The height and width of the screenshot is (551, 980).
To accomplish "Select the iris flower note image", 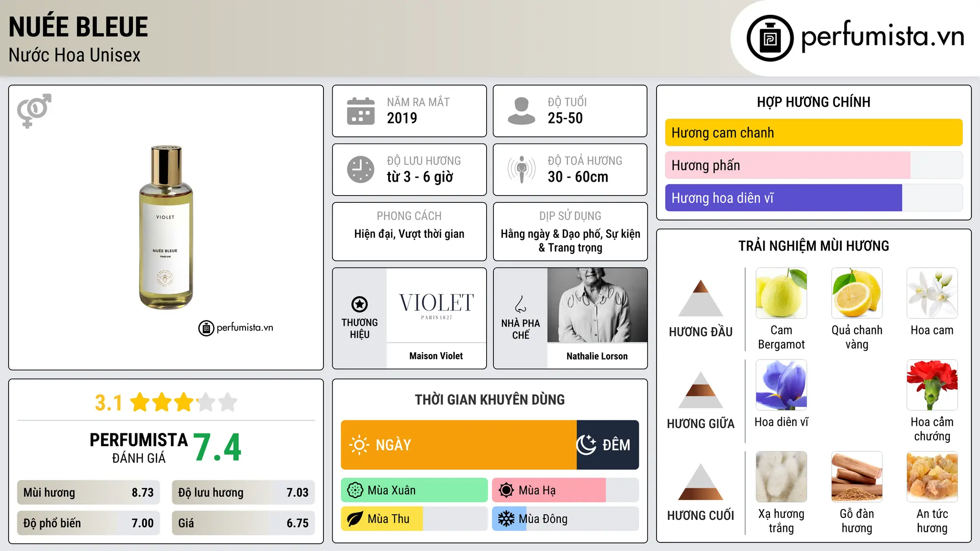I will [781, 385].
